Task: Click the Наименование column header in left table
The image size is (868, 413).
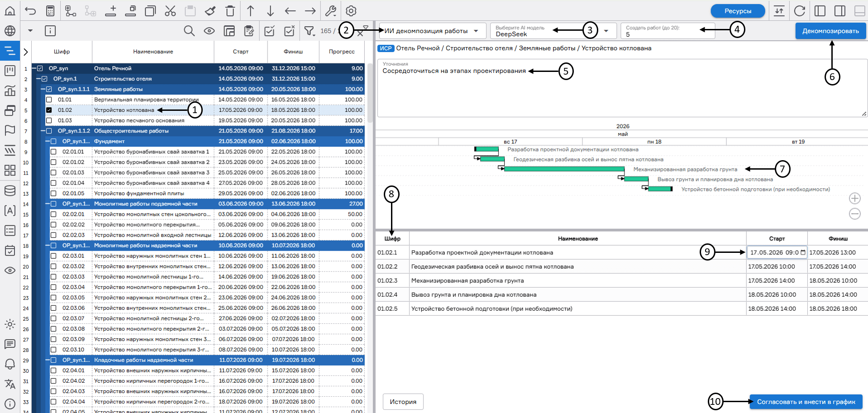Action: pyautogui.click(x=153, y=52)
